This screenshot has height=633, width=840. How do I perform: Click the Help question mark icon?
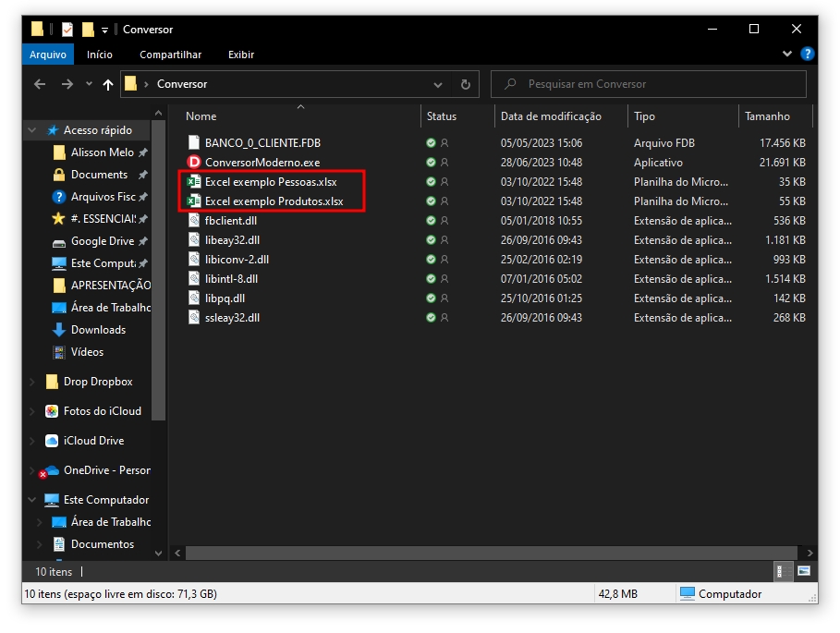click(x=807, y=55)
